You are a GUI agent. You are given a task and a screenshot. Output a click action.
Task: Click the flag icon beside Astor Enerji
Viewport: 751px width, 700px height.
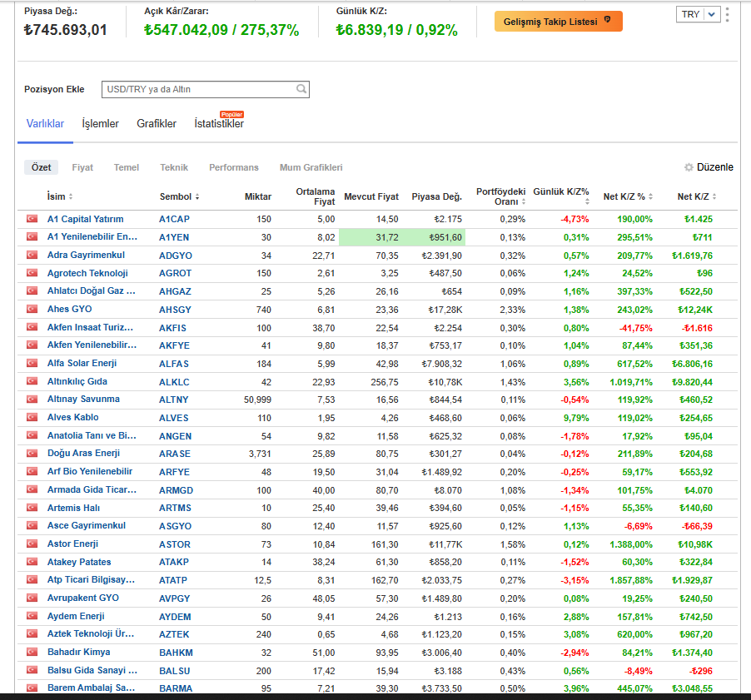(x=32, y=544)
